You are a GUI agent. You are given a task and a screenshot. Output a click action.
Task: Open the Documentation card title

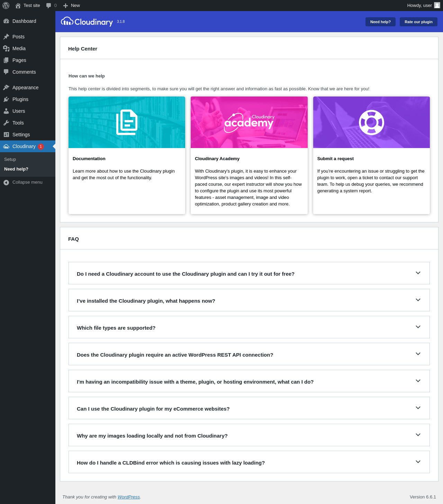click(x=89, y=159)
